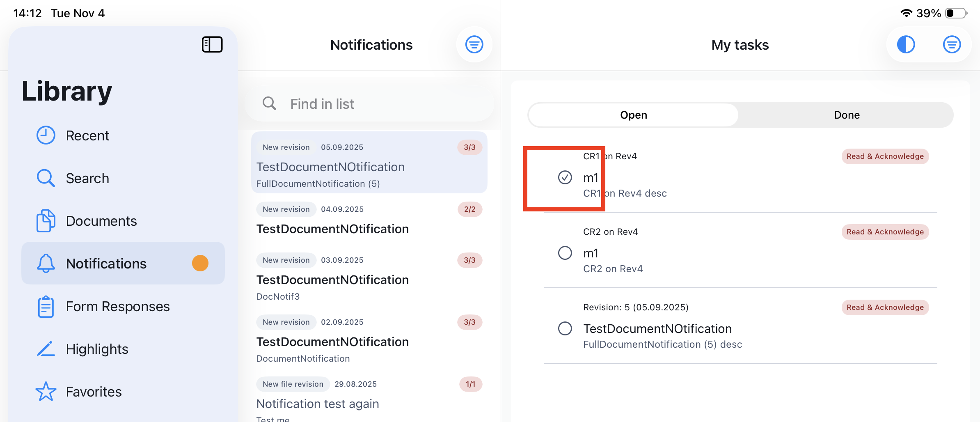Screen dimensions: 980x422
Task: Open Documents from the sidebar icon
Action: (46, 221)
